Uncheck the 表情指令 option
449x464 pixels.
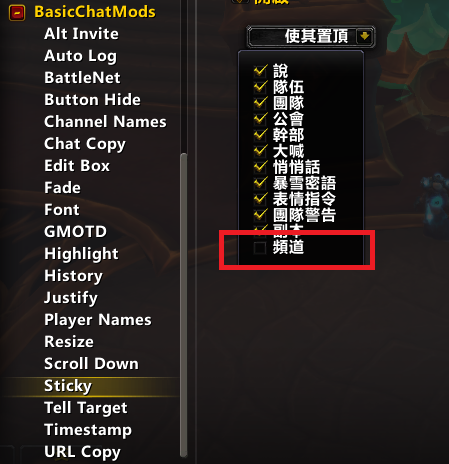point(260,199)
